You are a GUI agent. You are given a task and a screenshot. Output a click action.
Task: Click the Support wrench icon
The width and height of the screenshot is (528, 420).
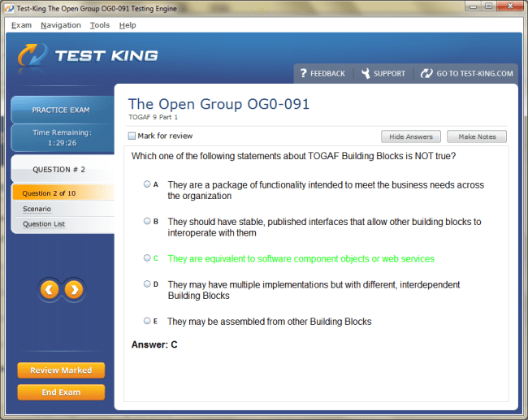pos(366,73)
